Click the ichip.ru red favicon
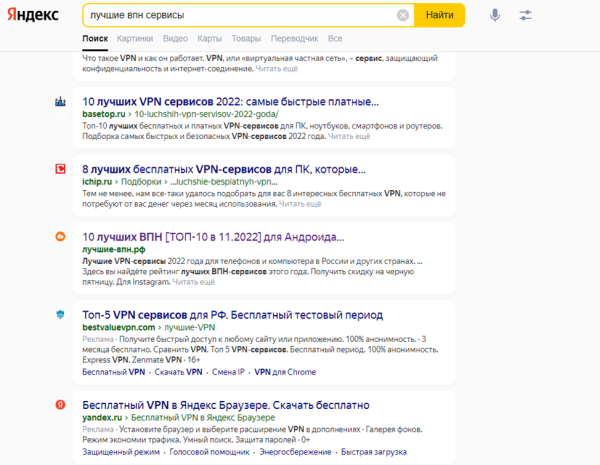This screenshot has height=465, width=600. click(x=60, y=169)
